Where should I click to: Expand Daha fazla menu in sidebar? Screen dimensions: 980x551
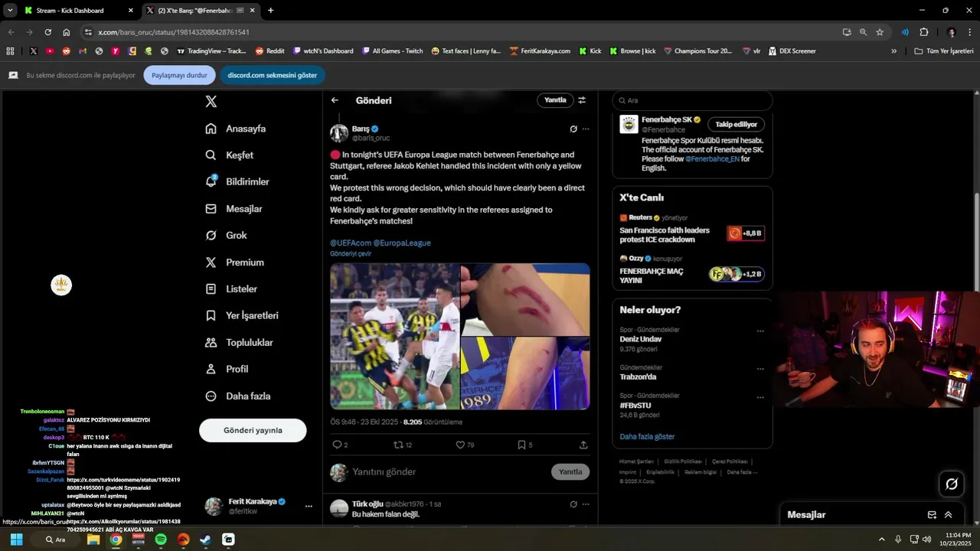(x=237, y=396)
